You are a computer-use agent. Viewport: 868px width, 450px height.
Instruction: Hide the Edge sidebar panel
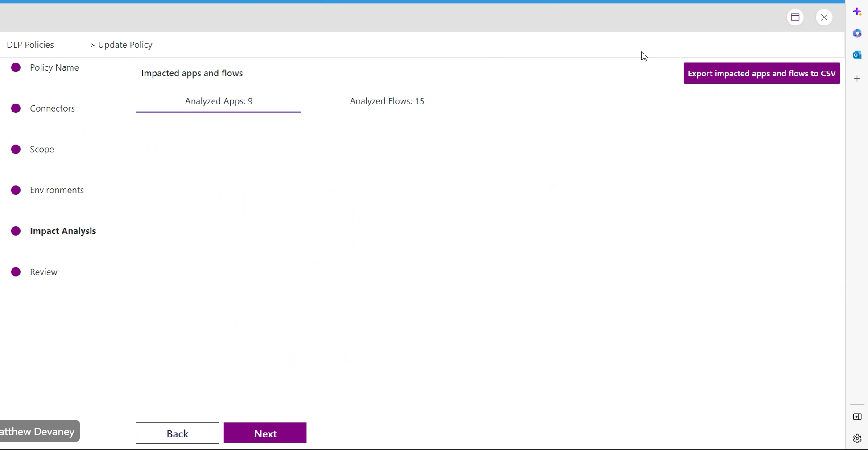pos(857,417)
